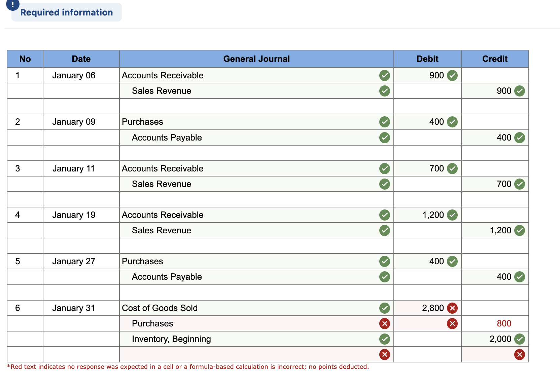Click the 900 debit amount

436,75
